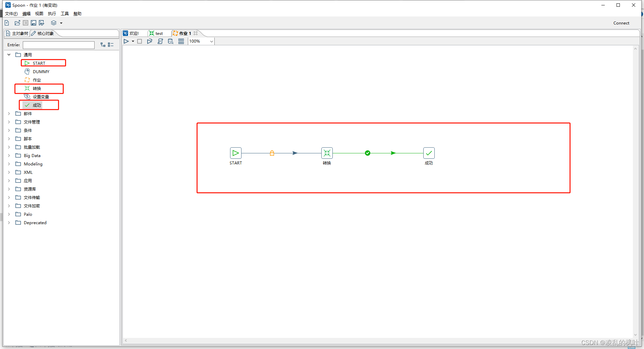Open the 视图 menu
The height and width of the screenshot is (349, 644).
39,14
